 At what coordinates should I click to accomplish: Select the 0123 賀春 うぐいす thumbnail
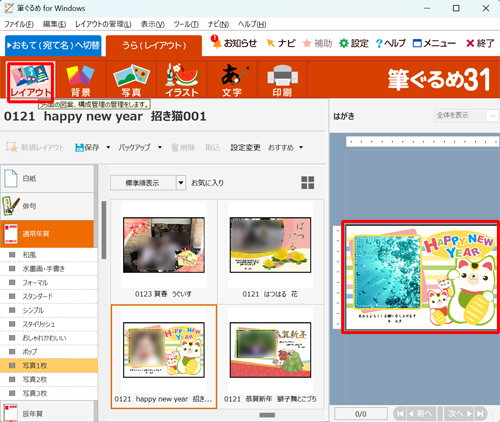pos(164,252)
